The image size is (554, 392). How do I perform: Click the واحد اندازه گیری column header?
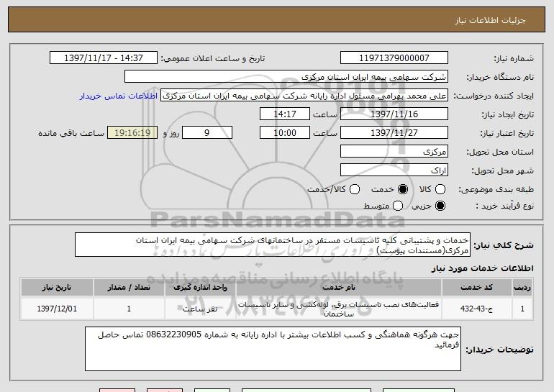tap(200, 288)
